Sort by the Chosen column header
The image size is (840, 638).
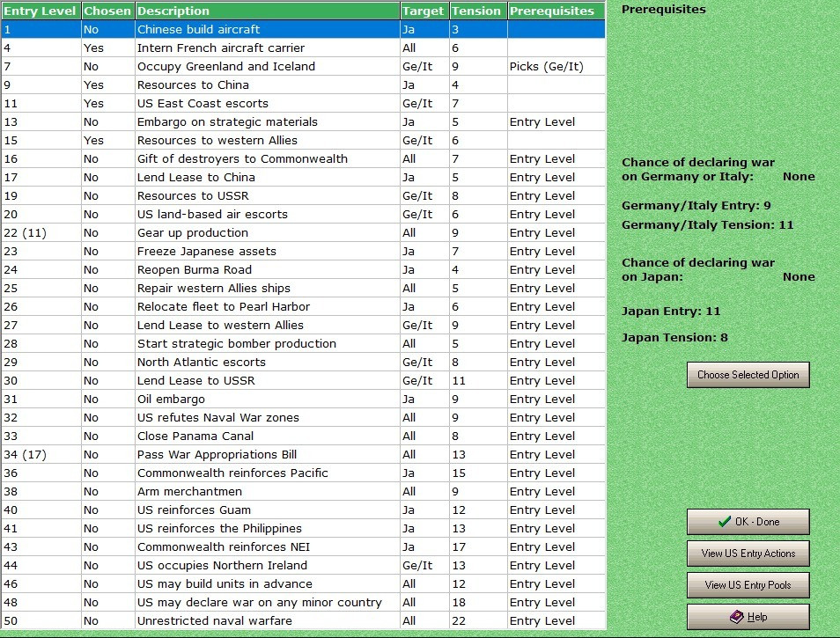pos(107,11)
